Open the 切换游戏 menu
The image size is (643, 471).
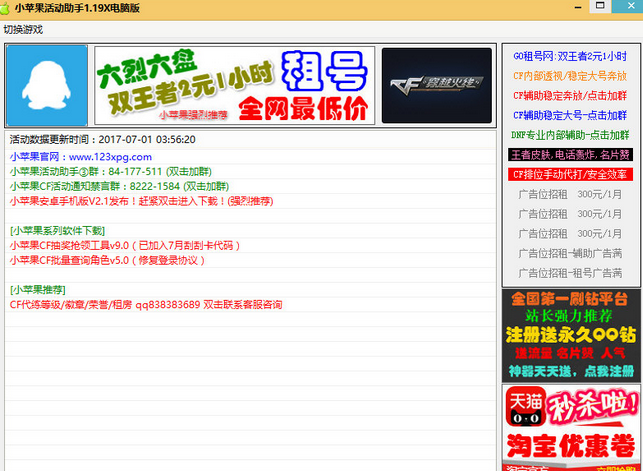pos(23,30)
